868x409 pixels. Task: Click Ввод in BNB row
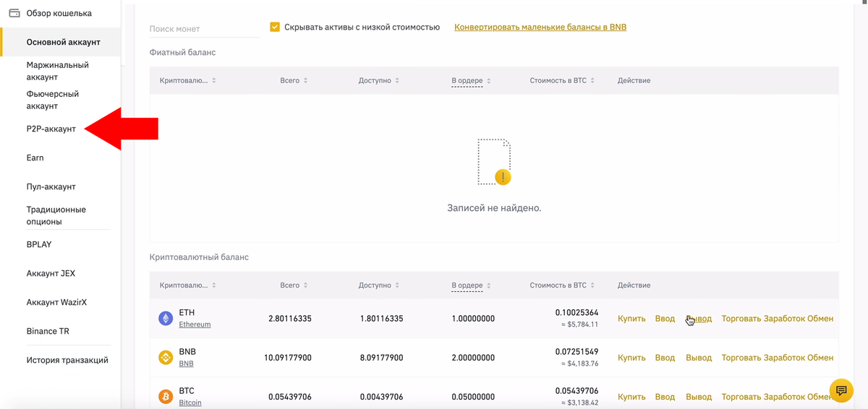(665, 358)
